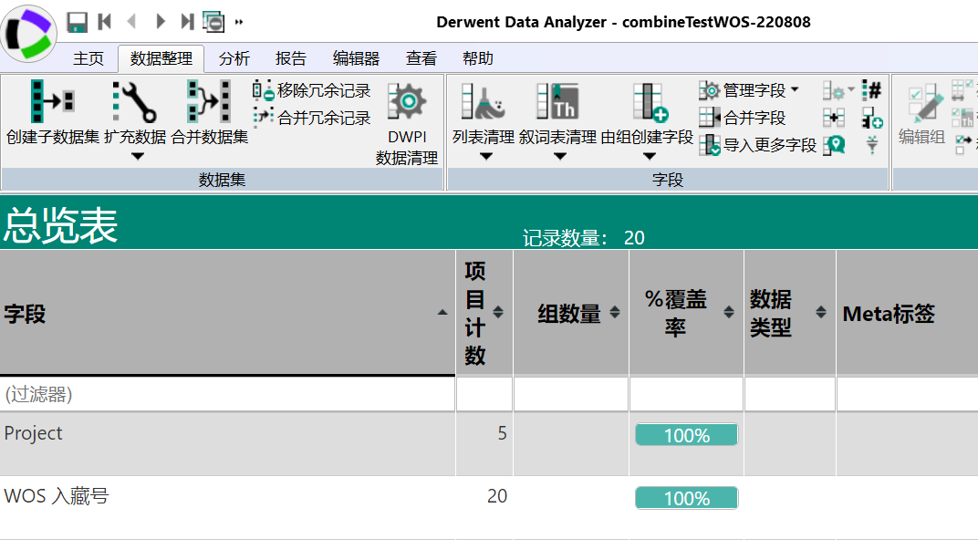Expand the 扩充数据 dropdown arrow
This screenshot has height=560, width=978.
pos(137,157)
